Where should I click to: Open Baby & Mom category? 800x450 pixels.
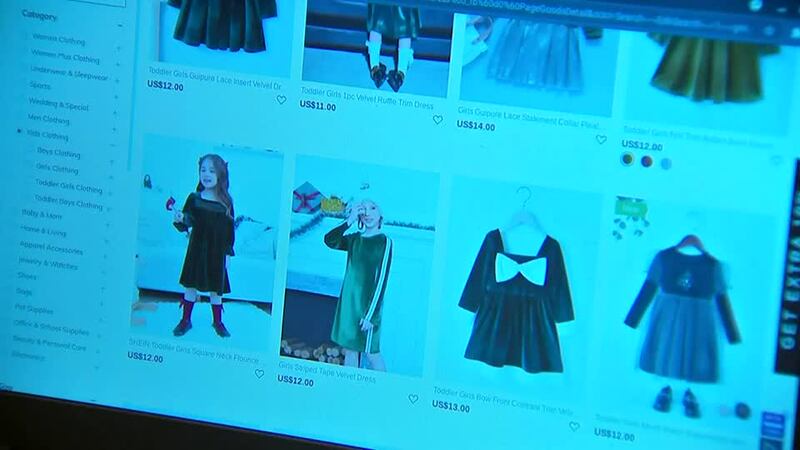tap(41, 214)
